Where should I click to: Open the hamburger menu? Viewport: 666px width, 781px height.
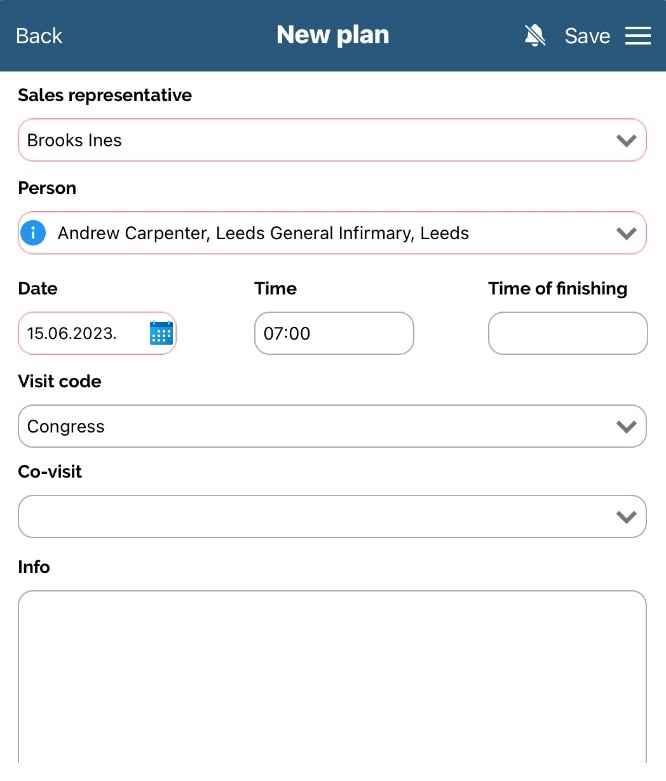tap(638, 36)
